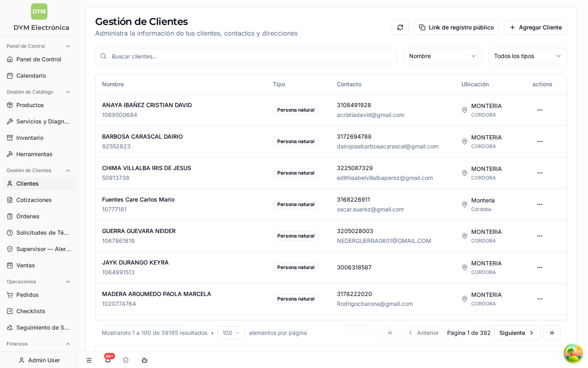Go to Inventario in sidebar
Viewport: 588px width, 368px height.
coord(39,138)
